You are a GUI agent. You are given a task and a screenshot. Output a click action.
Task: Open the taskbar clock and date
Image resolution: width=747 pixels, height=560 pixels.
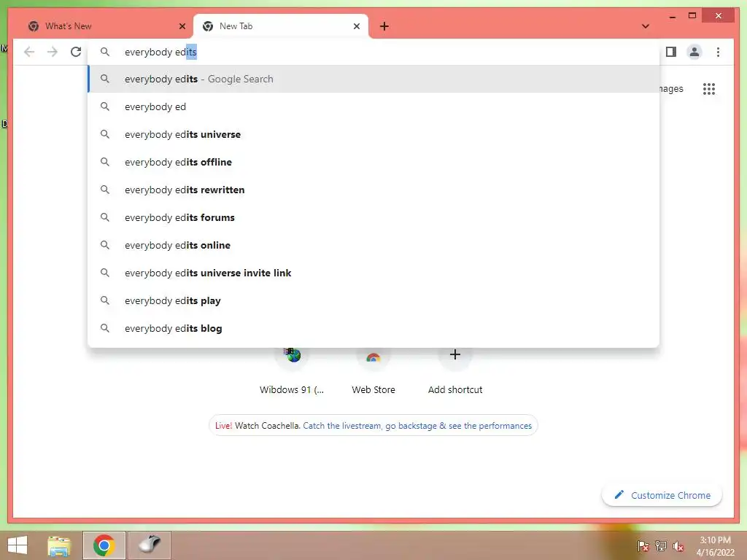coord(715,546)
